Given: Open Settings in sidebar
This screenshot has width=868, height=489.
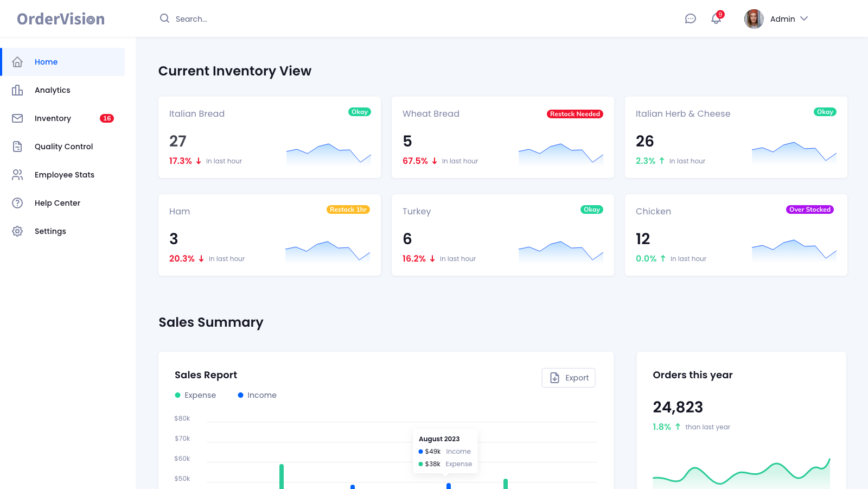Looking at the screenshot, I should pos(63,231).
